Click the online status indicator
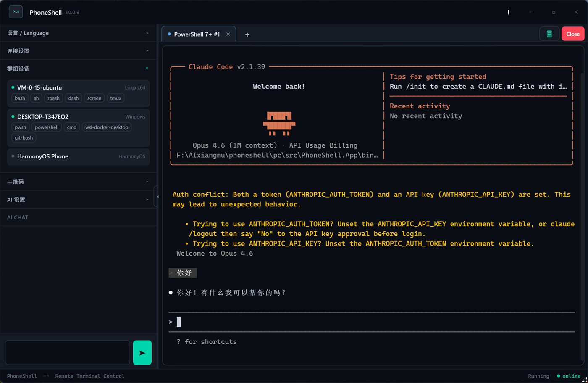 [x=569, y=376]
